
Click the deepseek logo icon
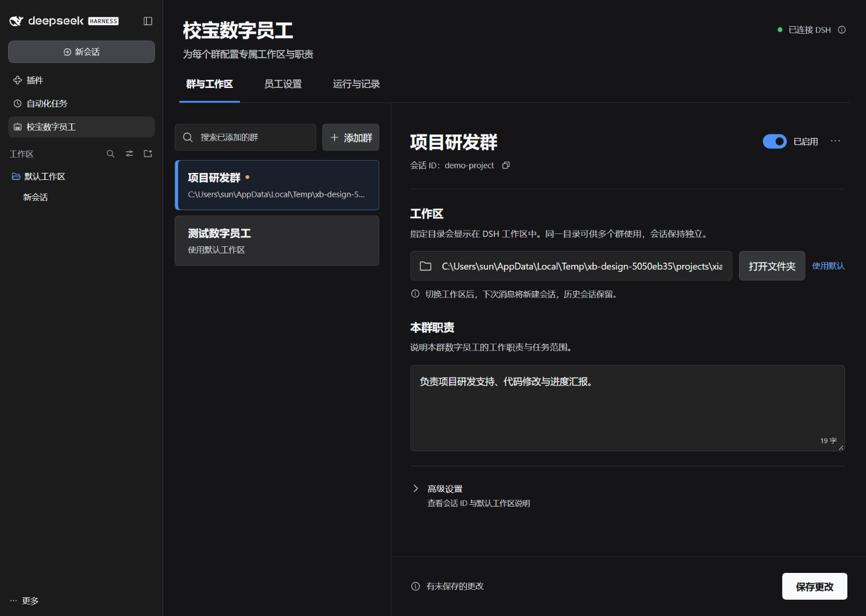point(16,21)
